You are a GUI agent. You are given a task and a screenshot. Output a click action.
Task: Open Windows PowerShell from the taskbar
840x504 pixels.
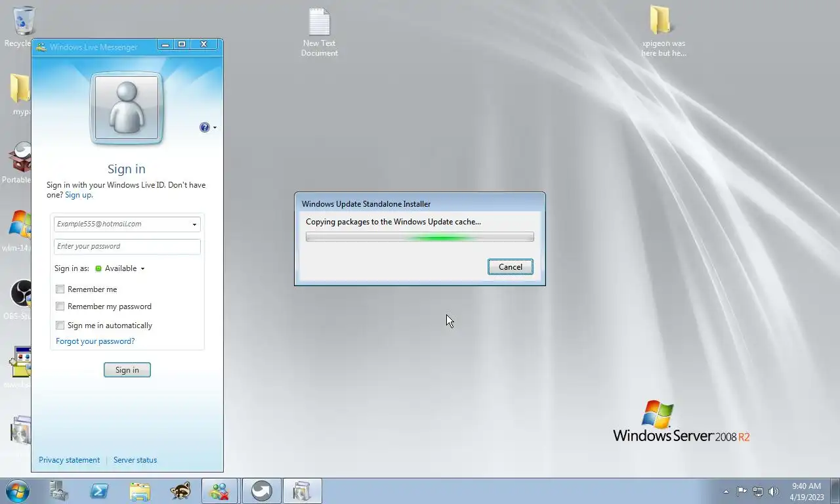pos(99,491)
